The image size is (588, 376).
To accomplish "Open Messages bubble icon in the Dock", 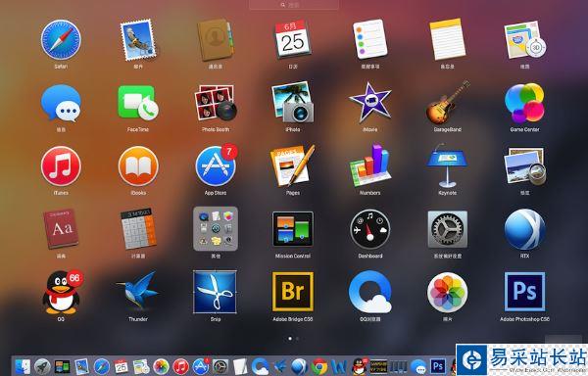I will (x=418, y=367).
